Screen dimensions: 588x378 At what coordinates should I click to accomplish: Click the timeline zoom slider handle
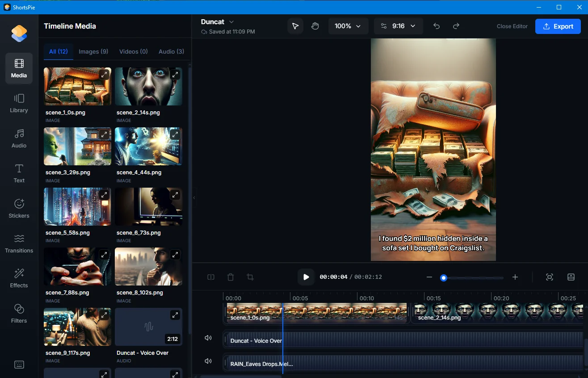point(443,277)
